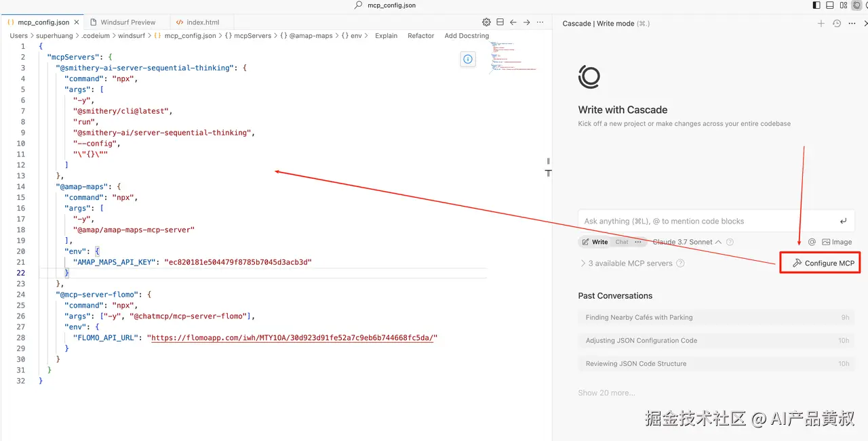Image resolution: width=868 pixels, height=441 pixels.
Task: Click the superhuang folder breadcrumb
Action: coord(54,36)
